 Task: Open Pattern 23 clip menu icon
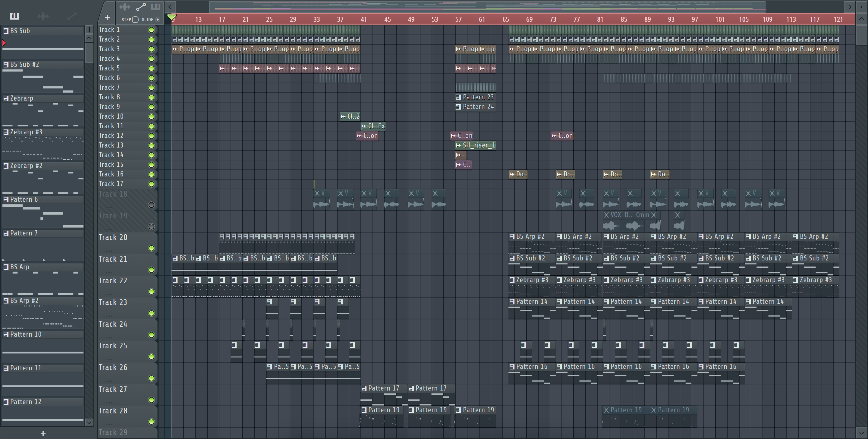(x=458, y=97)
